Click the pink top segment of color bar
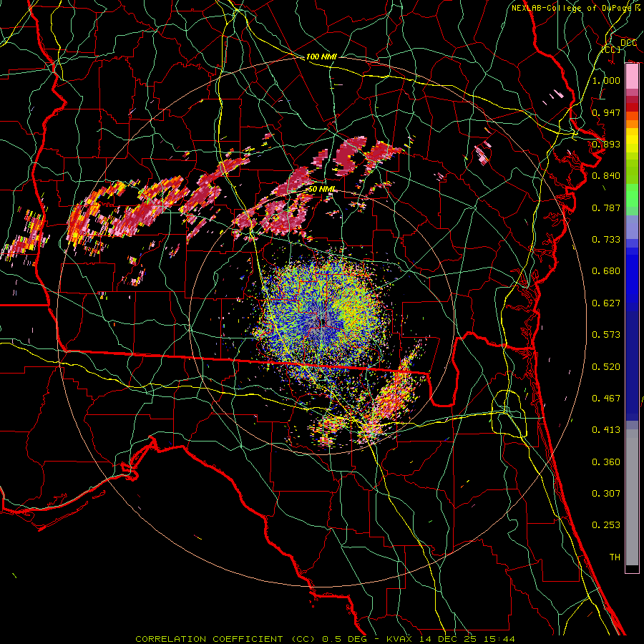The width and height of the screenshot is (644, 644). coord(632,77)
